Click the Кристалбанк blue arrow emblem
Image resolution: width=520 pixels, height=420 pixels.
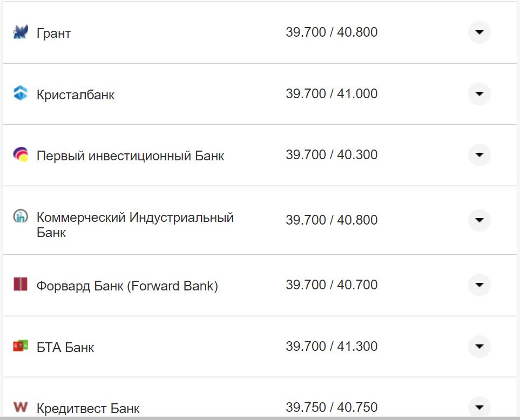point(19,94)
